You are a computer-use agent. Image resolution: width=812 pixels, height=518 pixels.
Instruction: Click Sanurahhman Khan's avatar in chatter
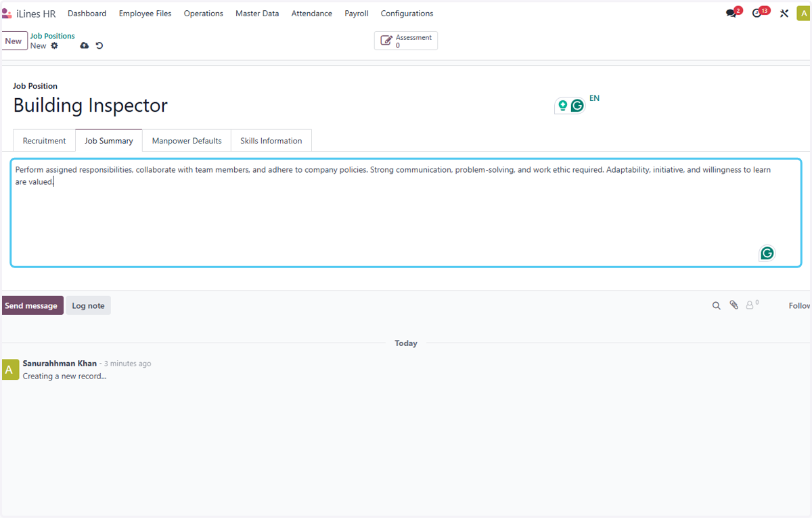coord(11,370)
